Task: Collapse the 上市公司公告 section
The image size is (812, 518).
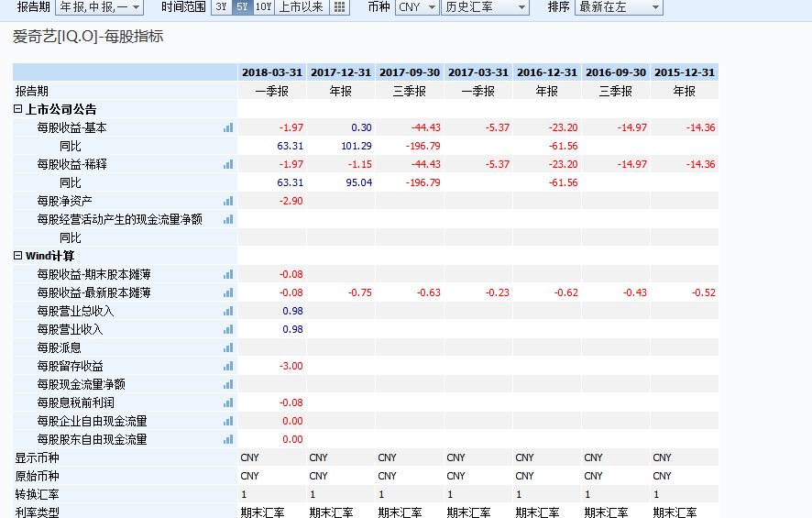Action: pyautogui.click(x=18, y=109)
